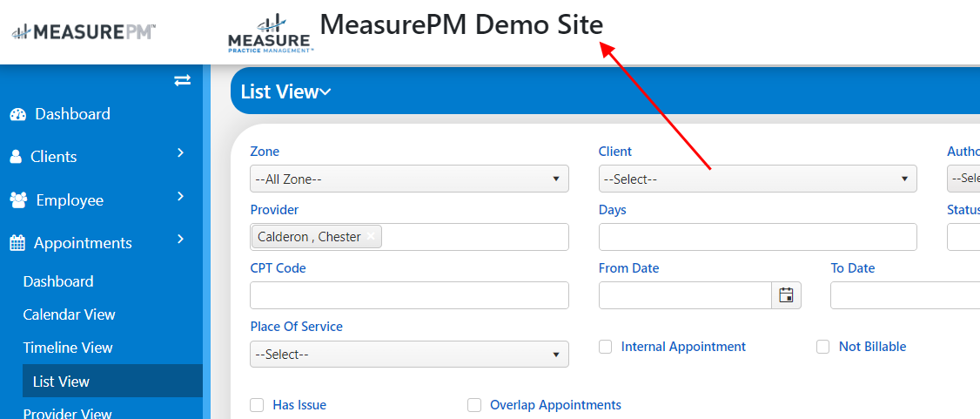The height and width of the screenshot is (419, 980).
Task: Open the From Date calendar picker icon
Action: [786, 295]
